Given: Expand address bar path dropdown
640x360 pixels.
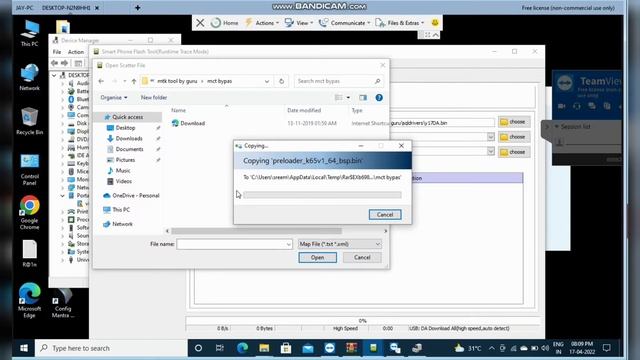Looking at the screenshot, I should point(267,81).
